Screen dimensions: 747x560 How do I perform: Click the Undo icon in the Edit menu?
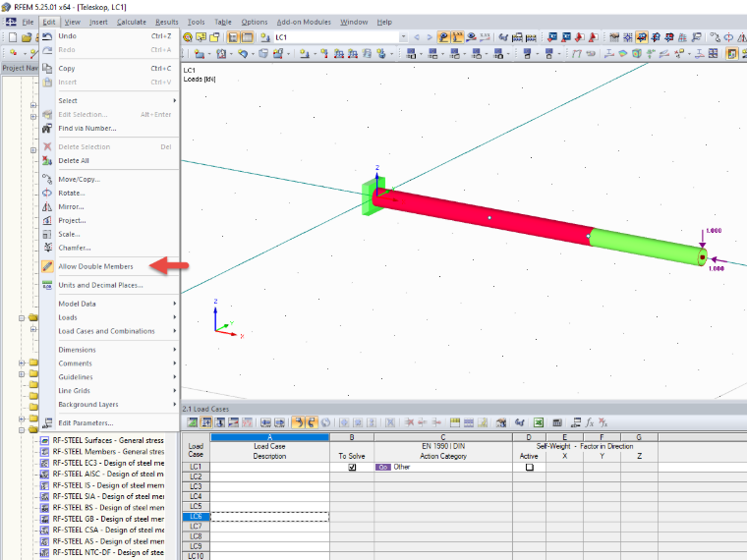coord(47,36)
